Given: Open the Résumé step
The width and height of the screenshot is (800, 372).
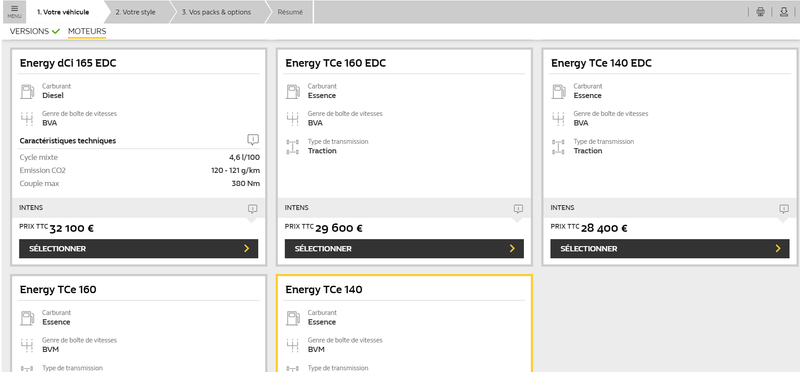Looking at the screenshot, I should click(x=290, y=12).
